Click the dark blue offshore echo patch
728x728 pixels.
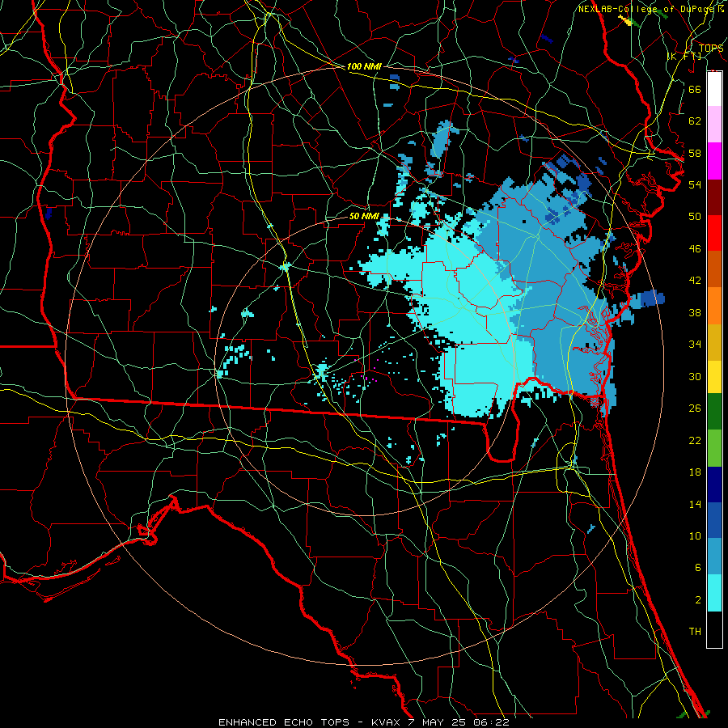(x=654, y=298)
